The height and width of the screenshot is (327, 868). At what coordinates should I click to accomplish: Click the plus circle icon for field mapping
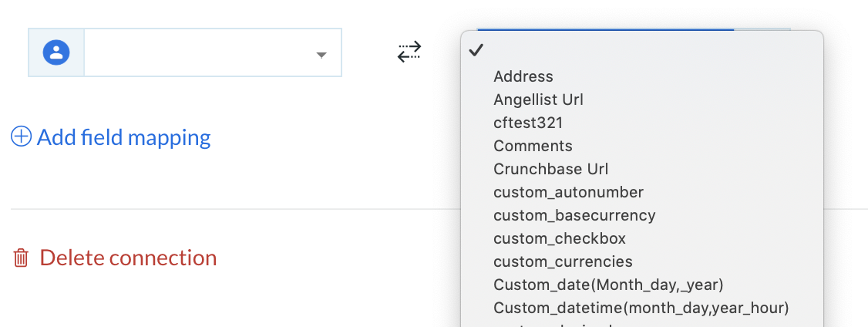(22, 137)
